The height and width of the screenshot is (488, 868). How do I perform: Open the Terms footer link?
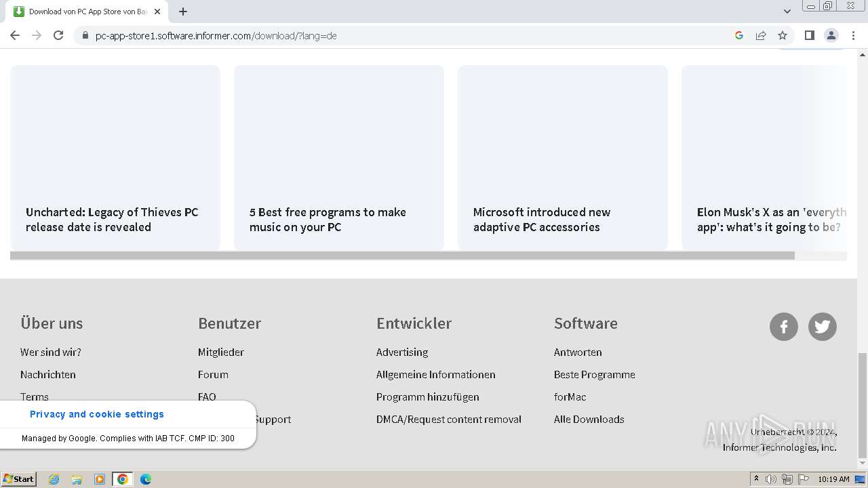tap(35, 396)
